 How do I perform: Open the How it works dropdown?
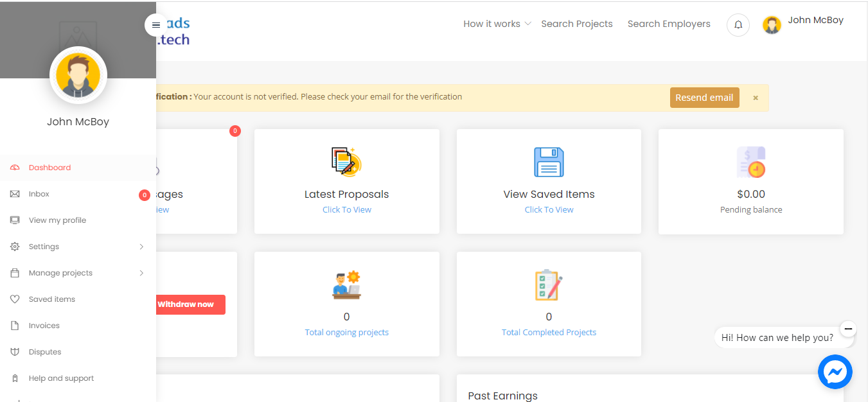(497, 24)
